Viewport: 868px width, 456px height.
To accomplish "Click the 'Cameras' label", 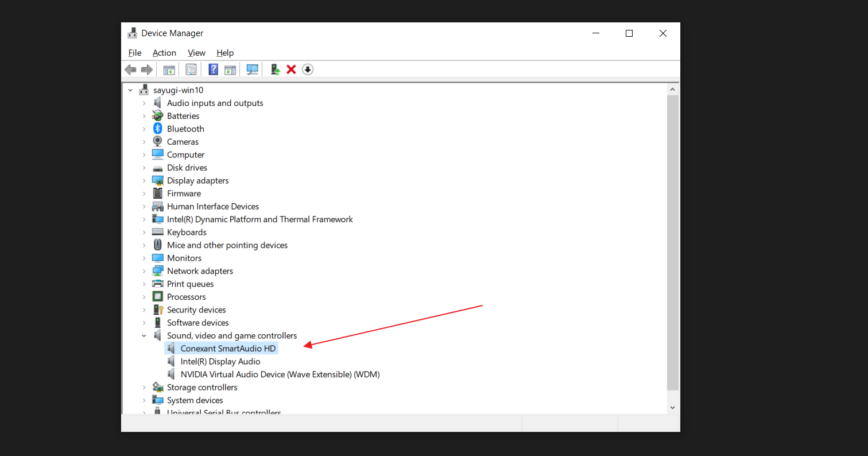I will [x=183, y=142].
